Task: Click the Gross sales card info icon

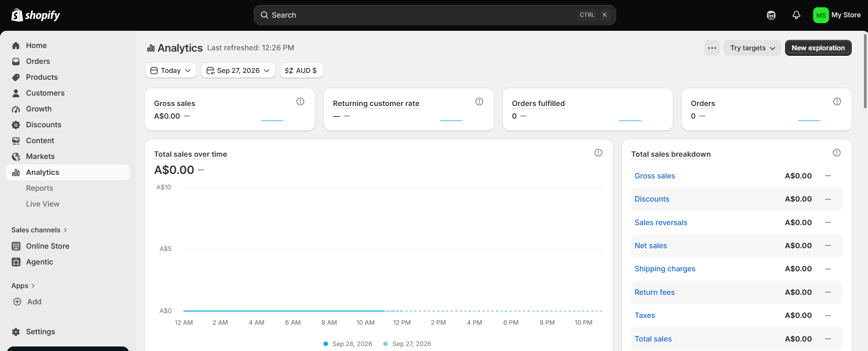Action: [300, 101]
